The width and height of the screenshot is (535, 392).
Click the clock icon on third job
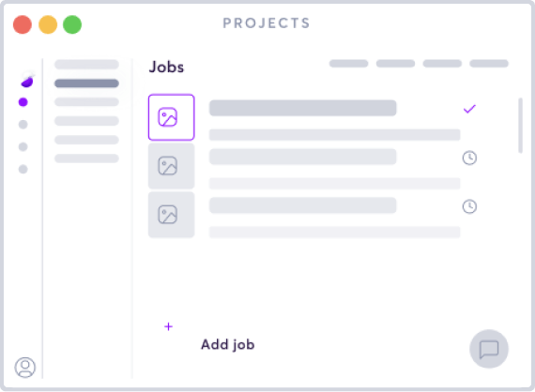tap(469, 206)
